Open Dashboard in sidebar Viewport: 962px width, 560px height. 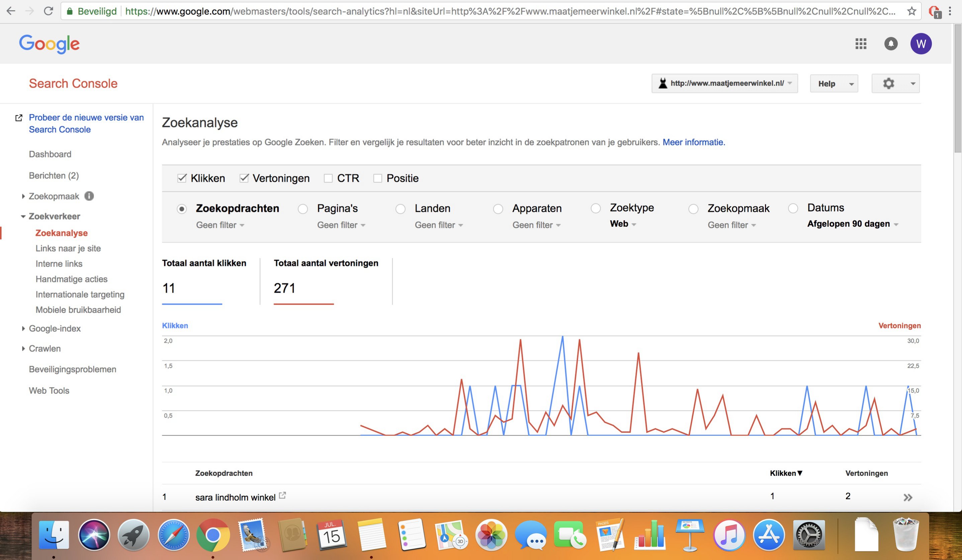pyautogui.click(x=50, y=154)
